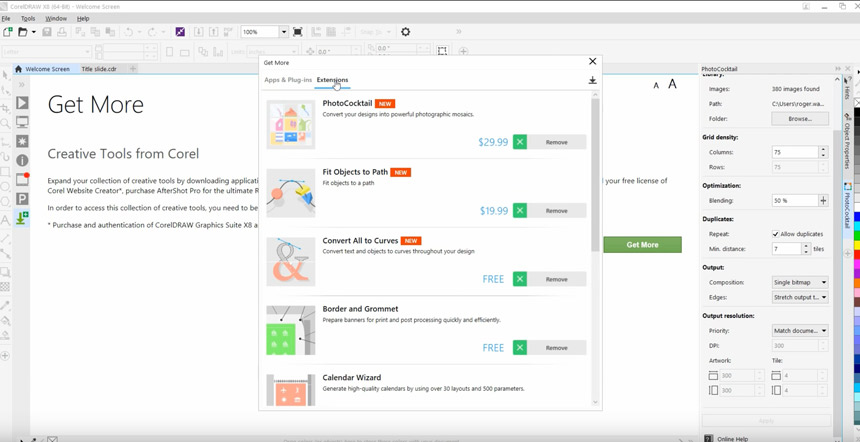Open Edges Stretch output dropdown

pyautogui.click(x=800, y=297)
